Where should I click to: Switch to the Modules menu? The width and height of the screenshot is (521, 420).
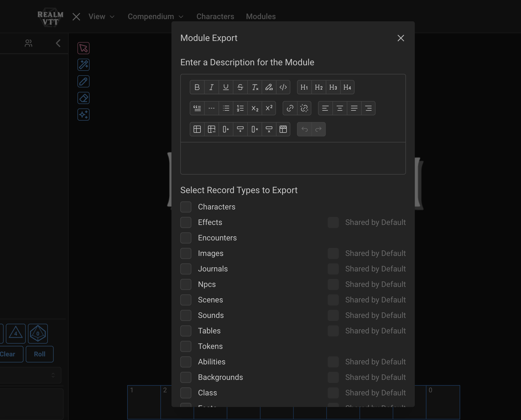(260, 16)
